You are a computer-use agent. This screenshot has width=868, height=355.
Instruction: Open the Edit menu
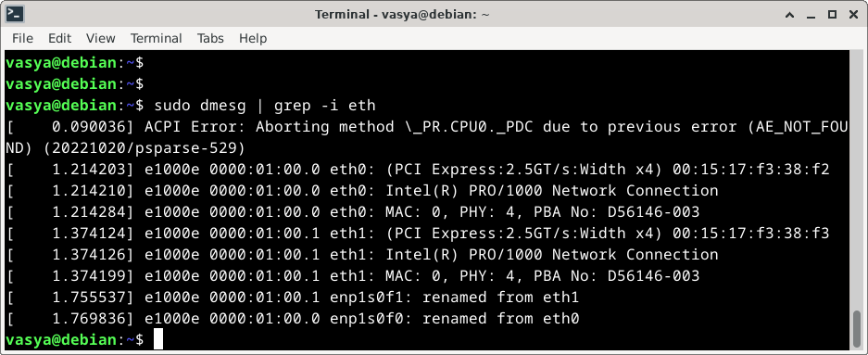[x=60, y=38]
